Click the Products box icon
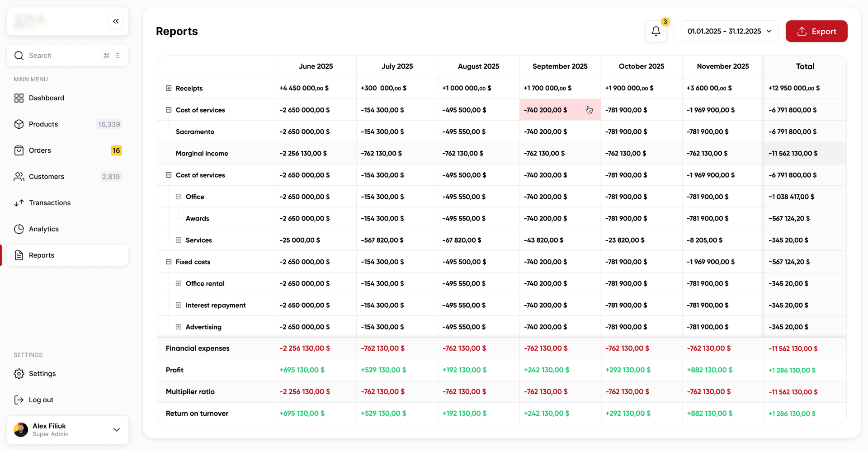The width and height of the screenshot is (868, 451). tap(19, 124)
